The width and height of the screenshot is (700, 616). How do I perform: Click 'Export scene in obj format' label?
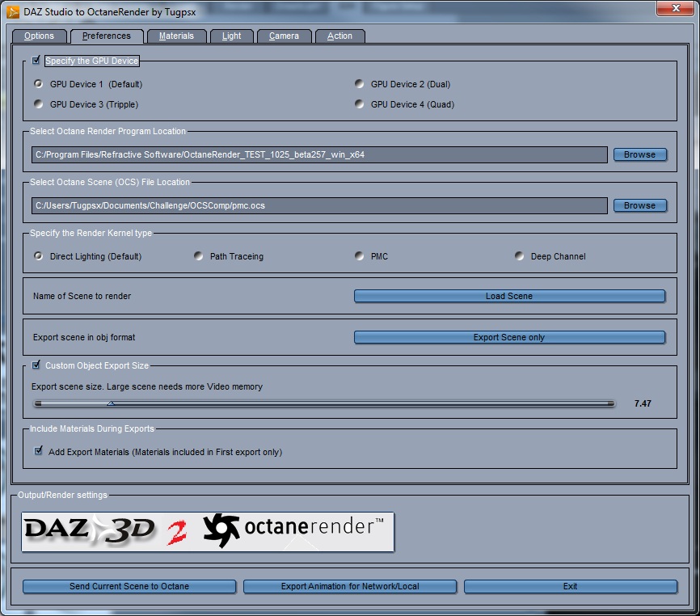(84, 337)
